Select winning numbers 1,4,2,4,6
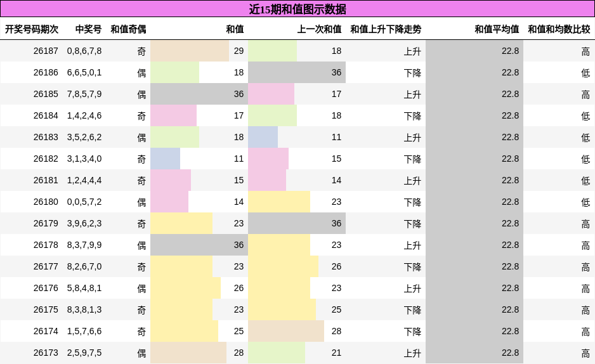Image resolution: width=595 pixels, height=364 pixels. pos(84,115)
